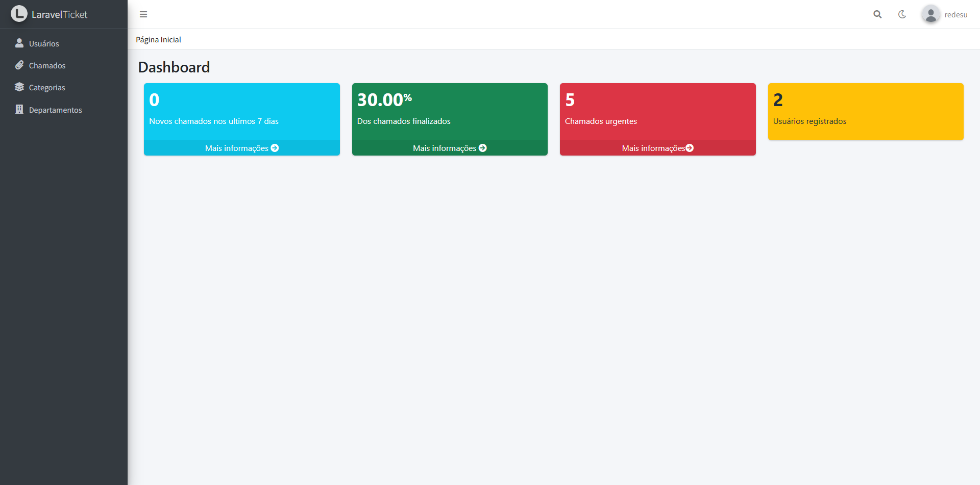980x485 pixels.
Task: Click the Página Inicial breadcrumb
Action: [158, 40]
